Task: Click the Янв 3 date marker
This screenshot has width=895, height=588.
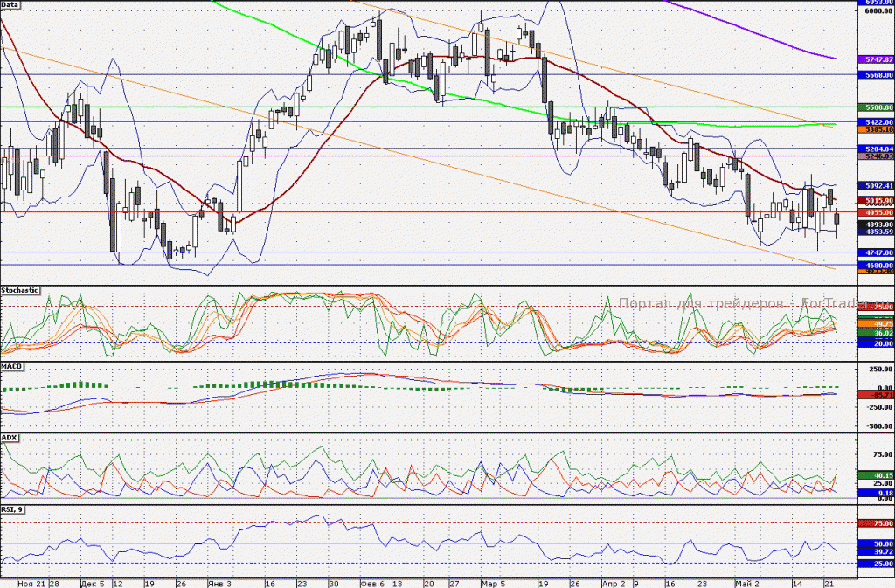Action: [219, 584]
